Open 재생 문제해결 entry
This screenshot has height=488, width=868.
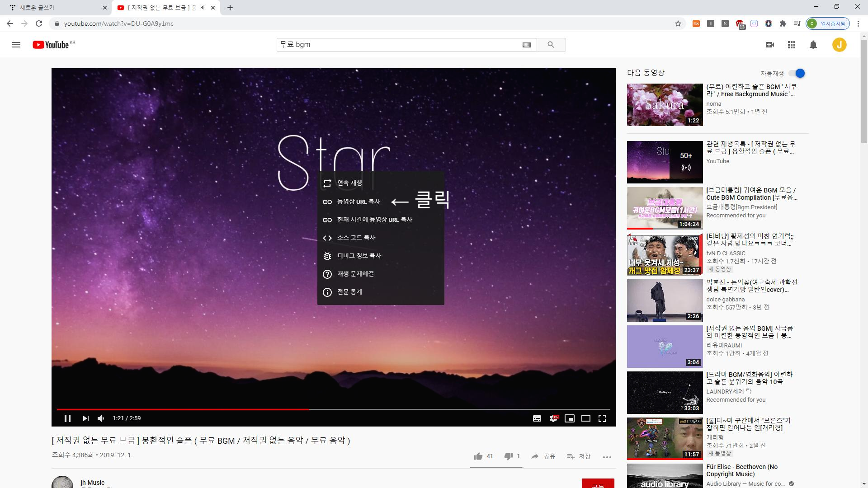point(381,274)
